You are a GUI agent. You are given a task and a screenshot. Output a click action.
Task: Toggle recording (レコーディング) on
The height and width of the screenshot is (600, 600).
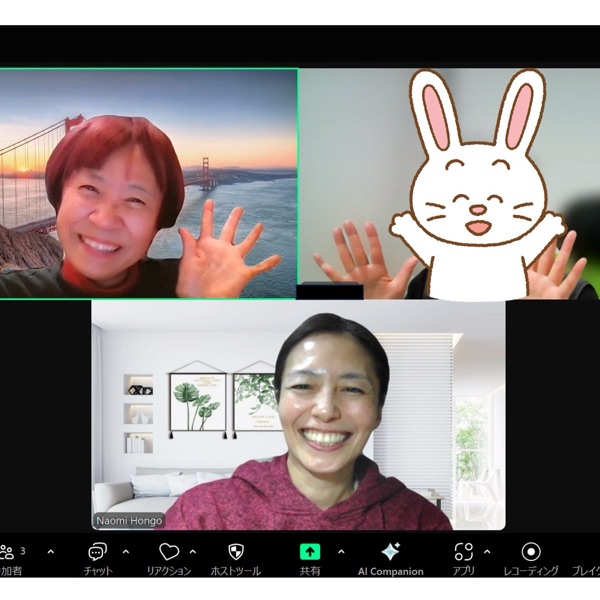point(531,552)
